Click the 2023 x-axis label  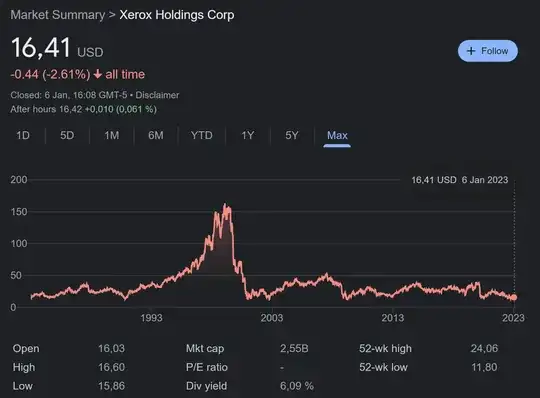513,318
